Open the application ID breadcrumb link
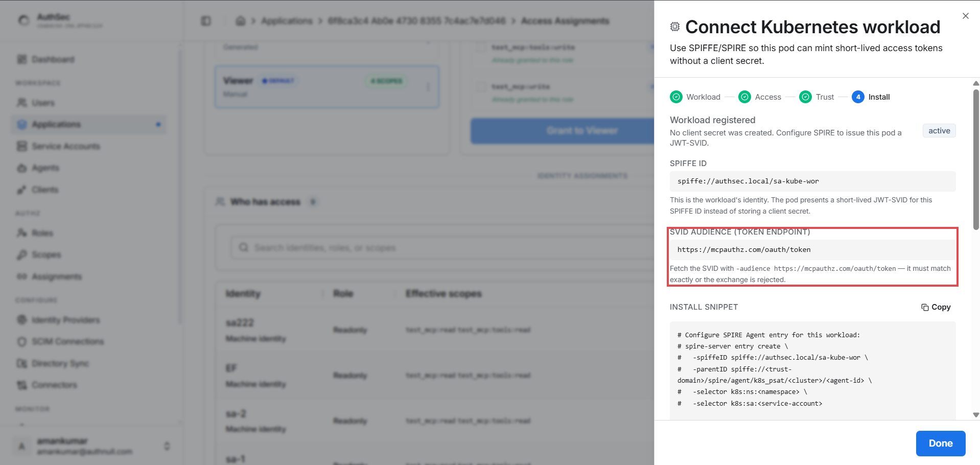This screenshot has width=980, height=465. pos(416,21)
